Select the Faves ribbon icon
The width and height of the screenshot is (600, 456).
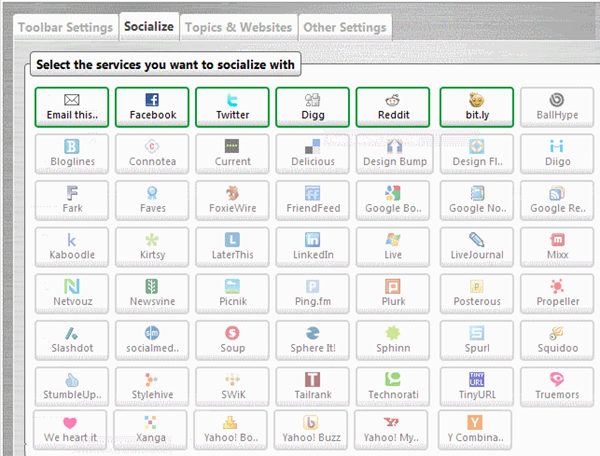pos(152,193)
